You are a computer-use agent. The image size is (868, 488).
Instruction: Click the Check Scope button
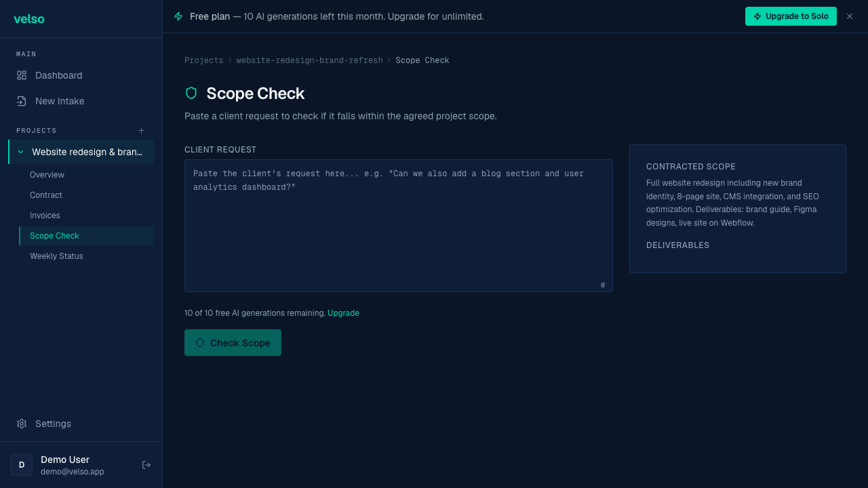233,343
